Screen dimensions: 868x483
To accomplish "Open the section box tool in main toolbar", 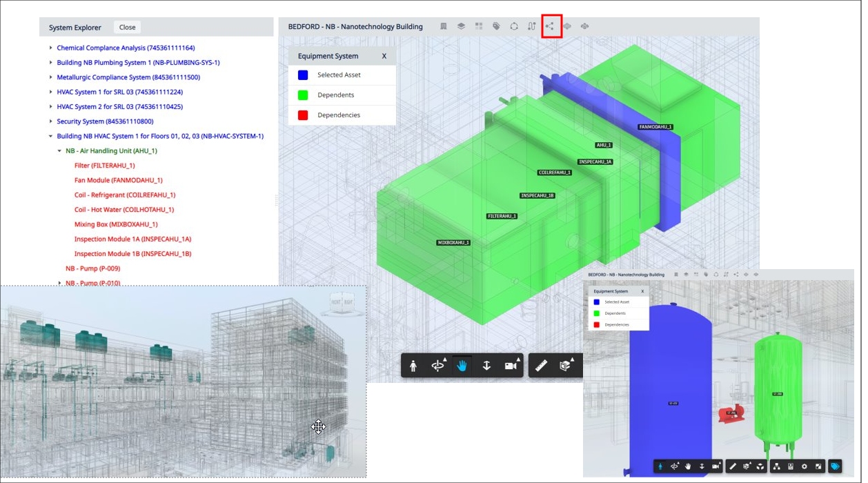I will click(x=566, y=366).
